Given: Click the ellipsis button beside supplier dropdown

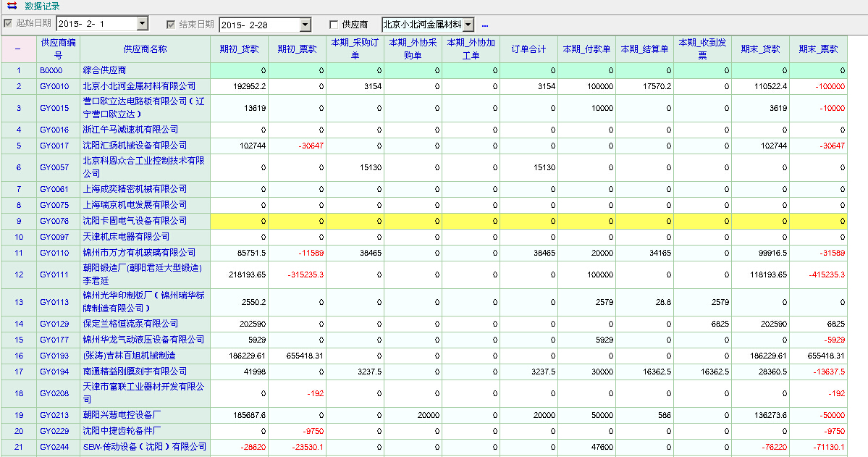Looking at the screenshot, I should click(485, 25).
